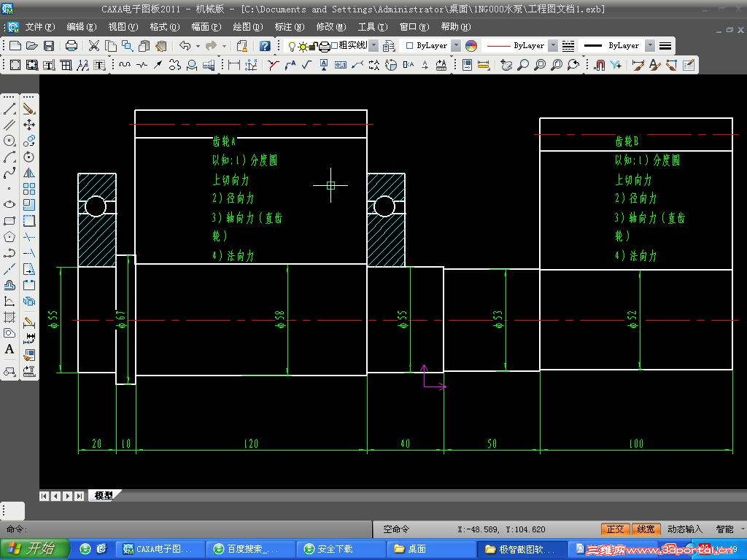The height and width of the screenshot is (560, 747).
Task: Cut selection with scissors icon
Action: [94, 46]
